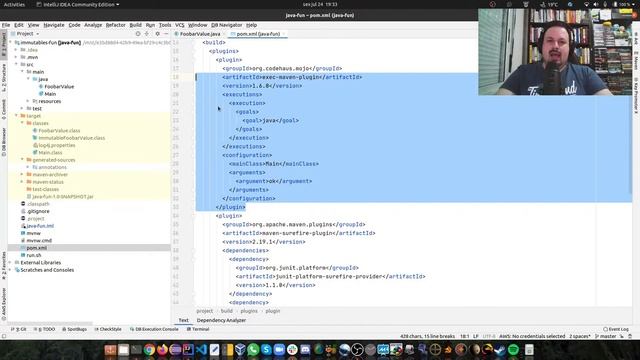Expand the .idea folder
Image resolution: width=640 pixels, height=360 pixels.
point(16,49)
